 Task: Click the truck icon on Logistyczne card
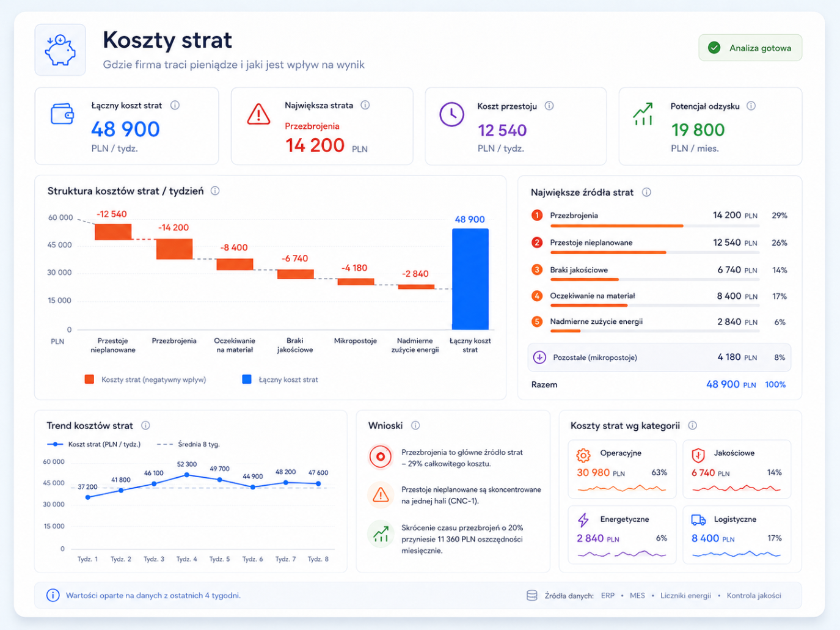(x=698, y=520)
